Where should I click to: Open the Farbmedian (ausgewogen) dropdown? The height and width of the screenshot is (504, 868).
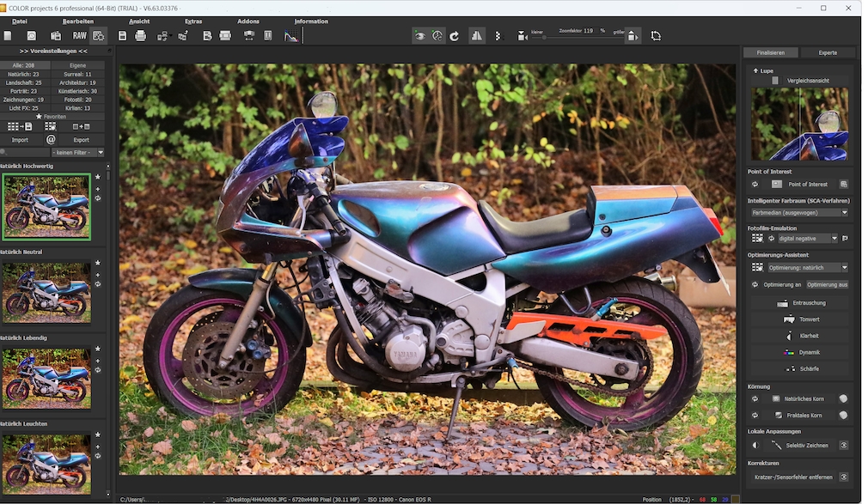point(798,212)
